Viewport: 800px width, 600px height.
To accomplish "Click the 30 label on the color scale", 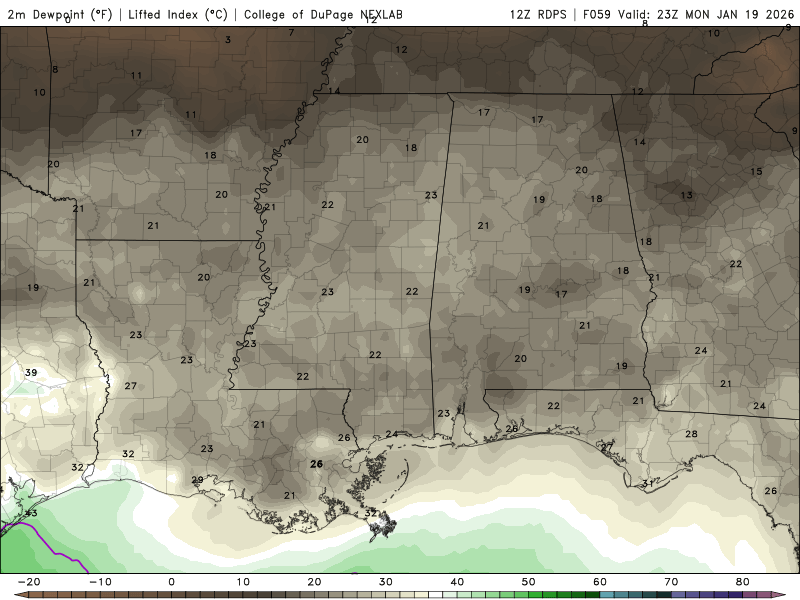I will pyautogui.click(x=386, y=582).
